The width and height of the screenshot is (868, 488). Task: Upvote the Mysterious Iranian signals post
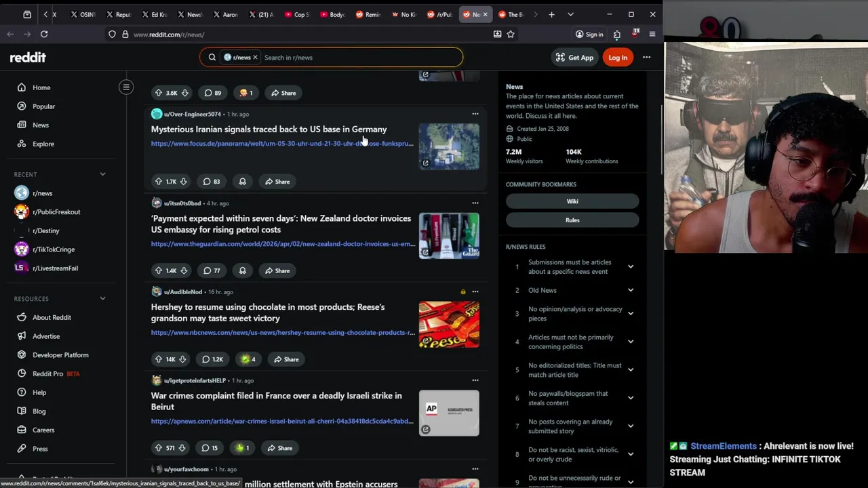click(159, 182)
